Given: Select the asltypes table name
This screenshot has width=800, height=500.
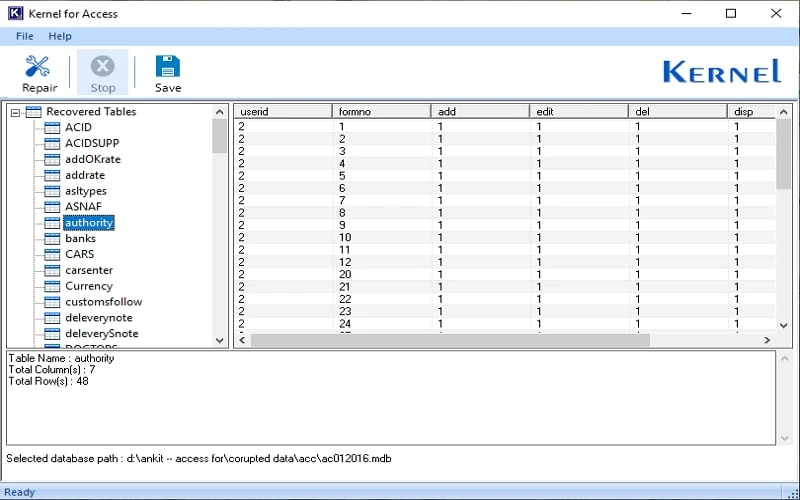Looking at the screenshot, I should tap(86, 191).
